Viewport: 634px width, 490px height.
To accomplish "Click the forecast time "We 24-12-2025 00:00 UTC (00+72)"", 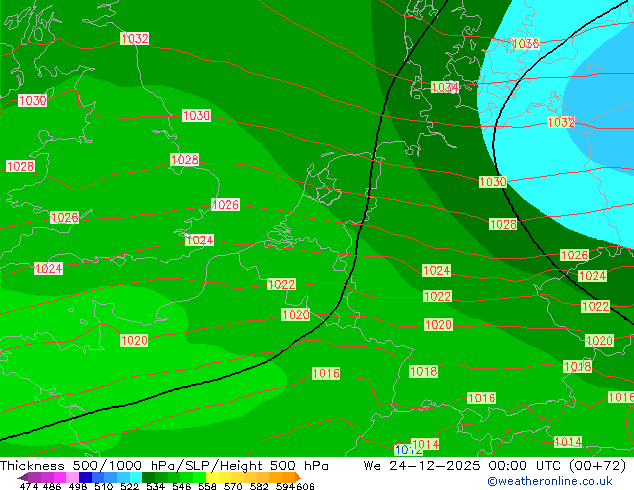I will point(495,466).
